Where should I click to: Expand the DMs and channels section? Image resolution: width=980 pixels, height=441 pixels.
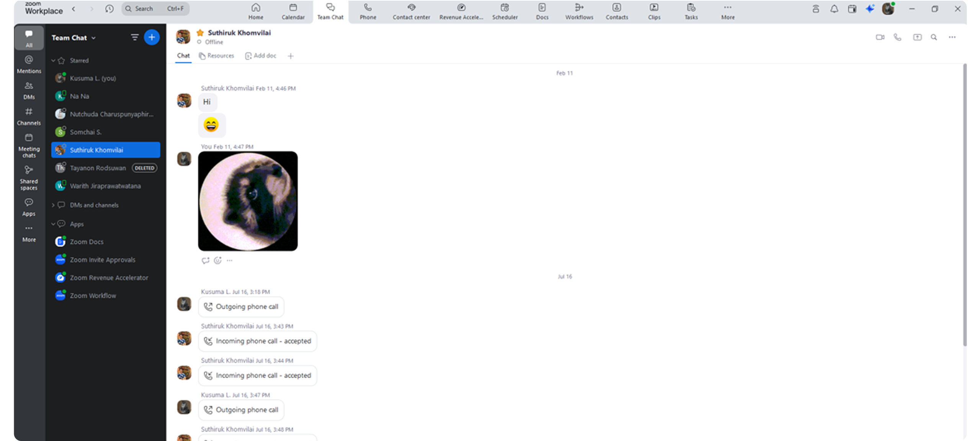coord(53,205)
